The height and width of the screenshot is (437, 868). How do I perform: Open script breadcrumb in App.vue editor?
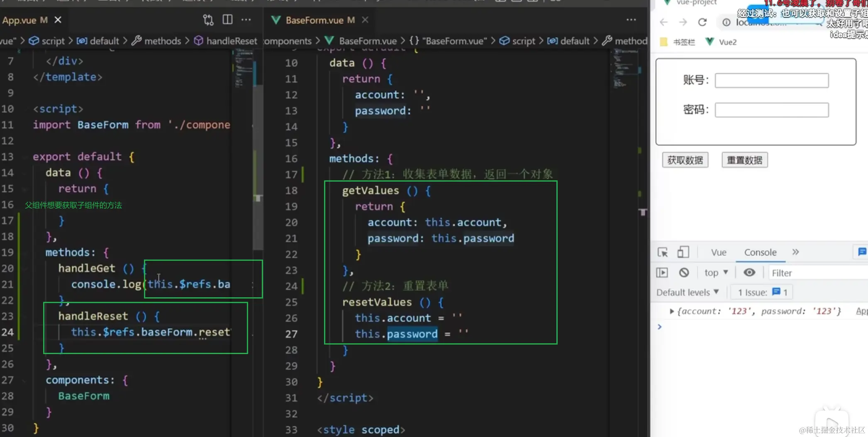(47, 41)
